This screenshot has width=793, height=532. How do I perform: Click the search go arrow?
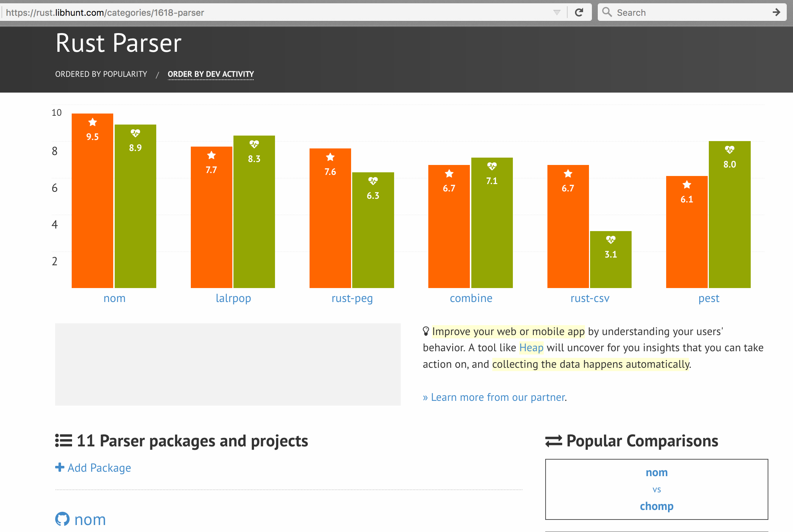776,12
